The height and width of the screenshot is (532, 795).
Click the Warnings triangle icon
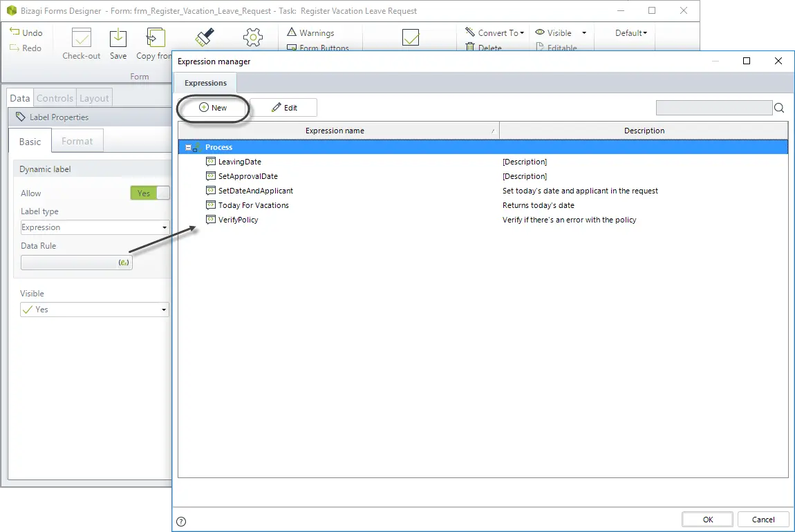click(x=292, y=32)
